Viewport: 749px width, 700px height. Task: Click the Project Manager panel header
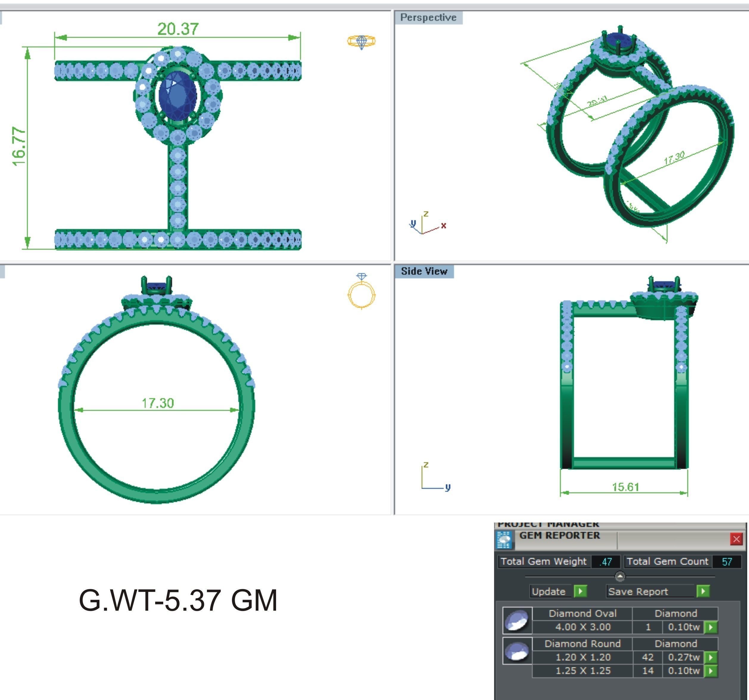coord(548,524)
